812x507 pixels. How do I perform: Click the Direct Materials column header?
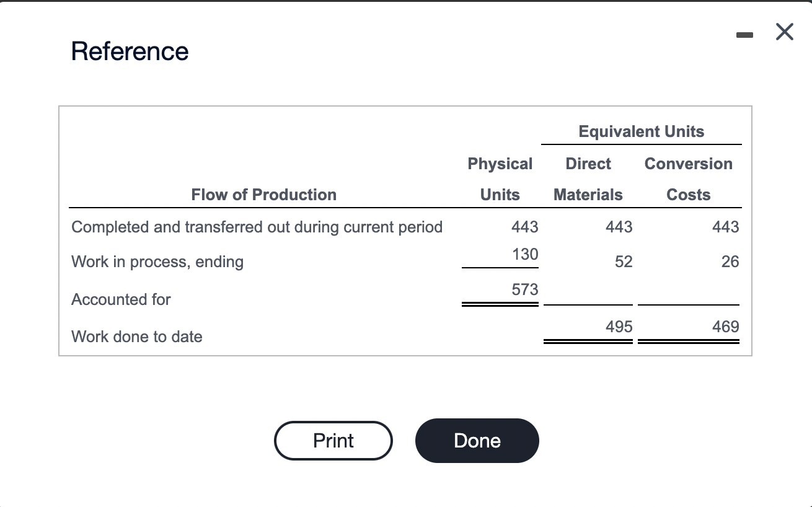point(588,179)
